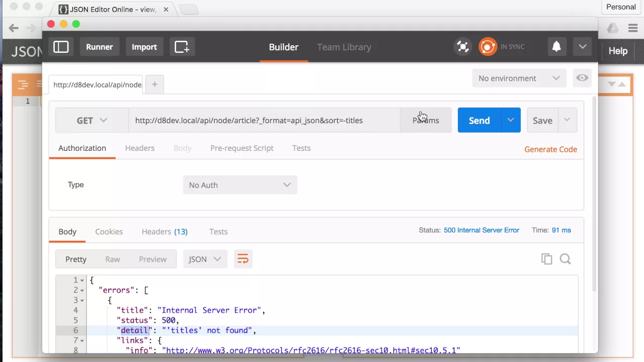The width and height of the screenshot is (644, 362).
Task: Click the Params button
Action: tap(426, 120)
